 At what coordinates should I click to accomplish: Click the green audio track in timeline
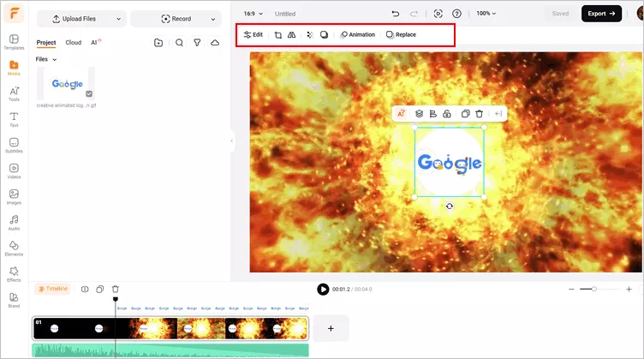click(170, 350)
